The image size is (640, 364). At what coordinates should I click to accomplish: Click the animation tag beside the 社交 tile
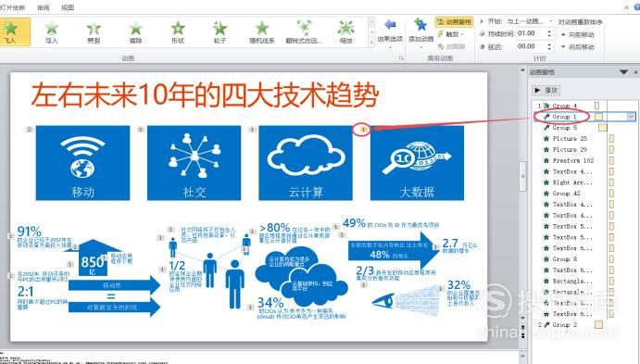141,130
